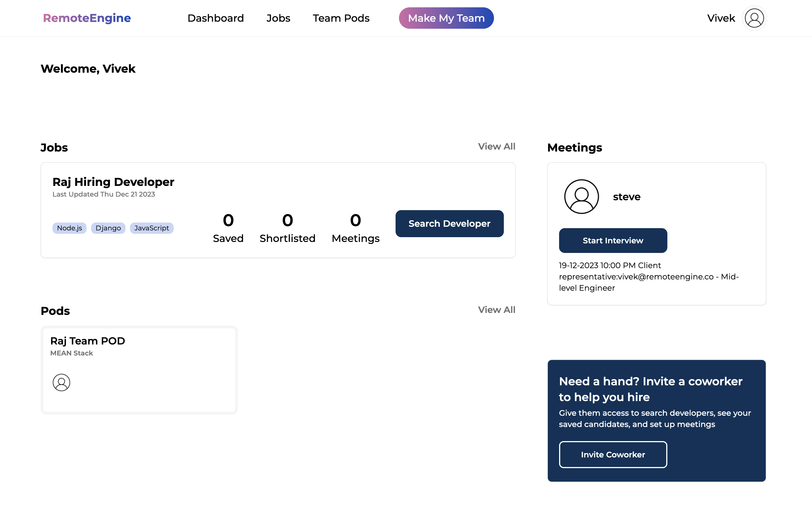Click steve's avatar in Meetings card
Viewport: 812px width, 507px height.
[x=581, y=197]
